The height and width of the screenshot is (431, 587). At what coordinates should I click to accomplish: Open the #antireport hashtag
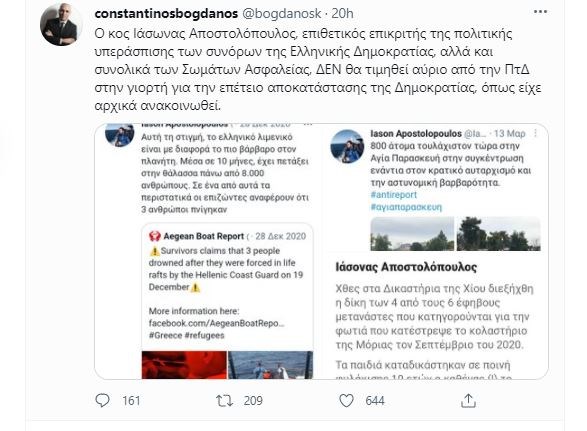pos(393,195)
